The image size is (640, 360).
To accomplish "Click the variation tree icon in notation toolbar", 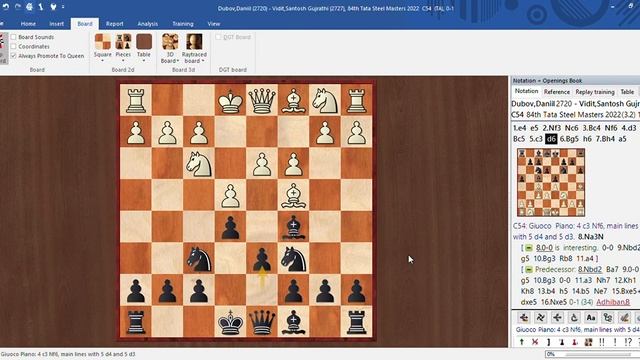I will (x=607, y=317).
